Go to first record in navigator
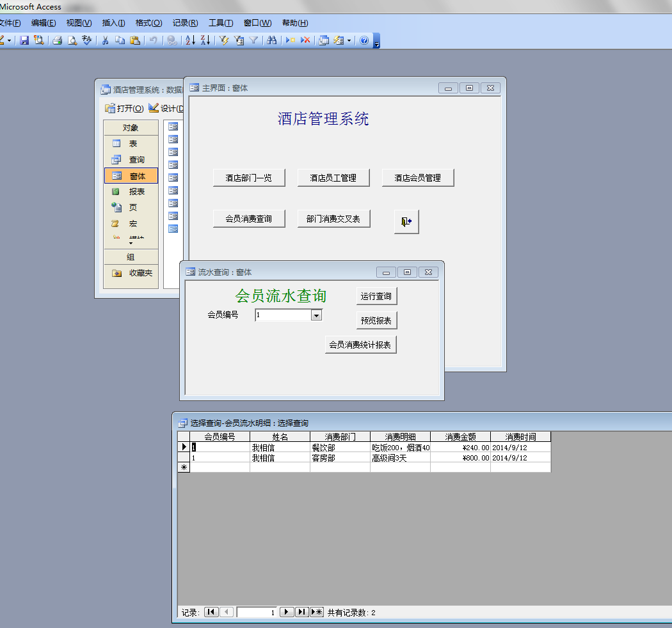The image size is (672, 628). pyautogui.click(x=211, y=612)
